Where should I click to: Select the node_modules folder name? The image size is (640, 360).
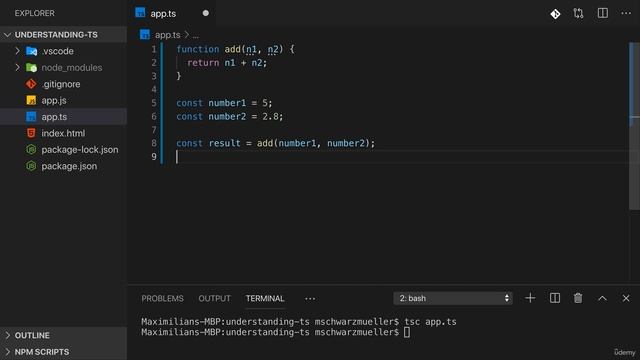tap(72, 67)
